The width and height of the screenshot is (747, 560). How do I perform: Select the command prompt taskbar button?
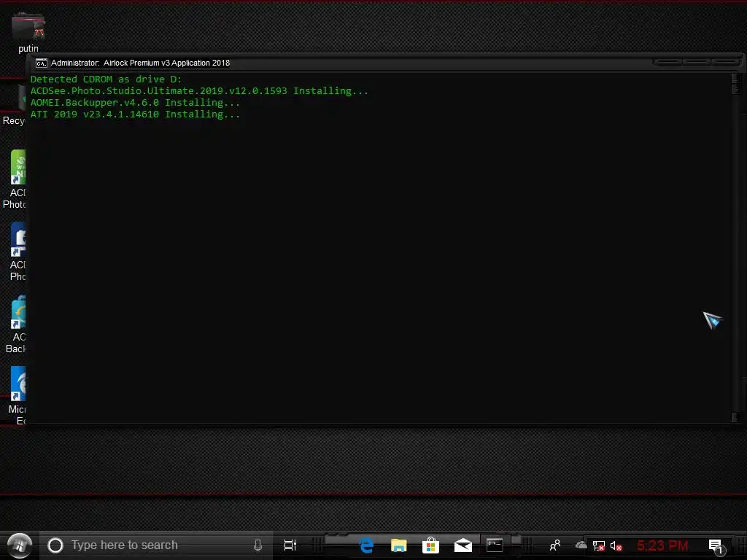pos(495,545)
